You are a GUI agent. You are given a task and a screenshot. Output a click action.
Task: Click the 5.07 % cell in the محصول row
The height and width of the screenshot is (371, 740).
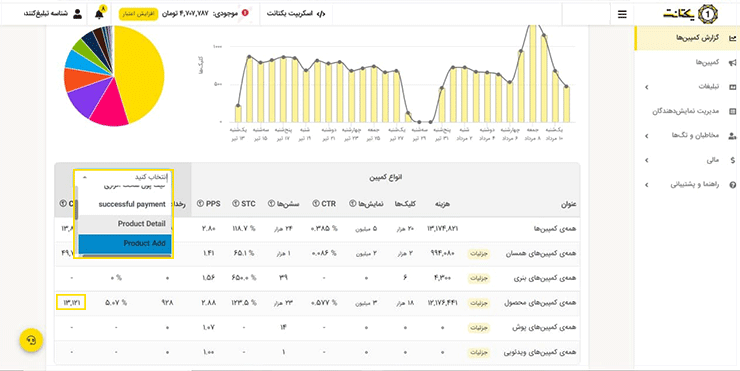click(116, 303)
